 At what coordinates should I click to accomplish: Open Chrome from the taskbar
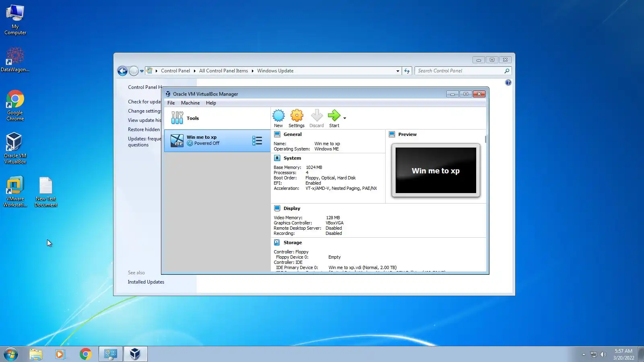pyautogui.click(x=85, y=354)
